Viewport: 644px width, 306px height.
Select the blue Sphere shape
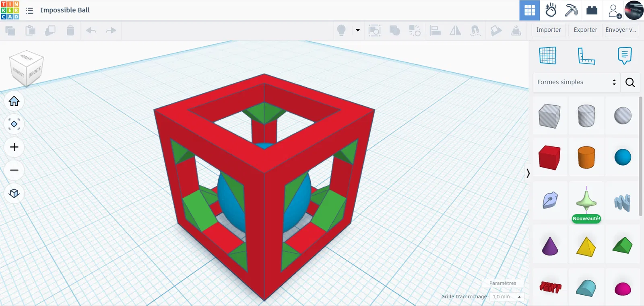pyautogui.click(x=623, y=157)
